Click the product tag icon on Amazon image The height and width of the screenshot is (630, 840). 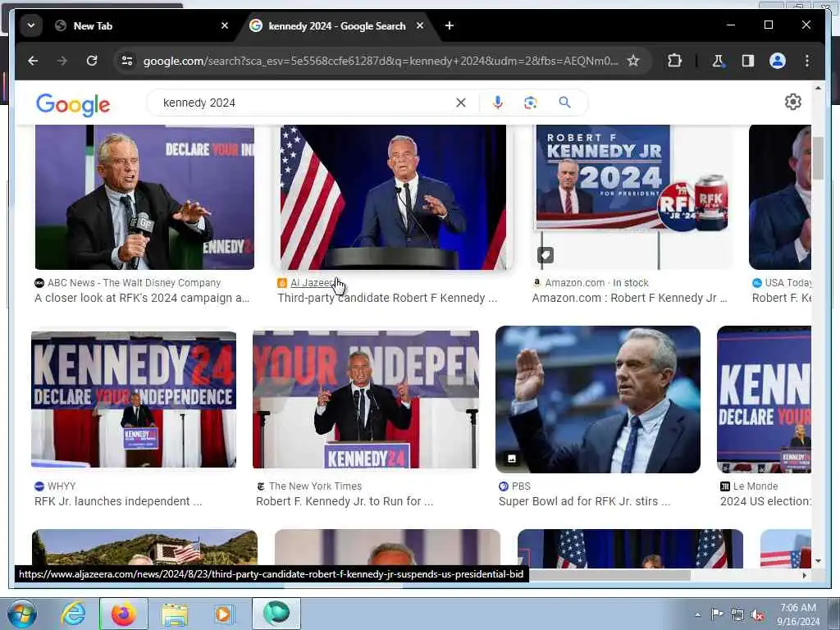click(x=546, y=255)
